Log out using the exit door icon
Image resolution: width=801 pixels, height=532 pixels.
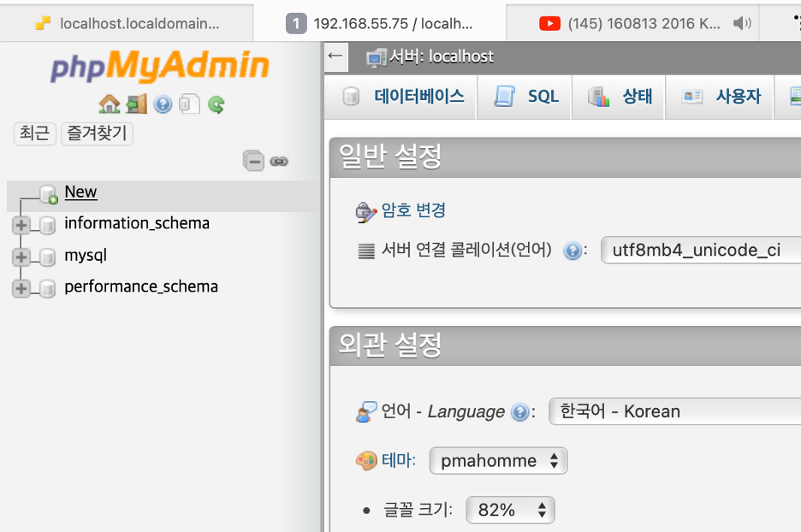[136, 104]
